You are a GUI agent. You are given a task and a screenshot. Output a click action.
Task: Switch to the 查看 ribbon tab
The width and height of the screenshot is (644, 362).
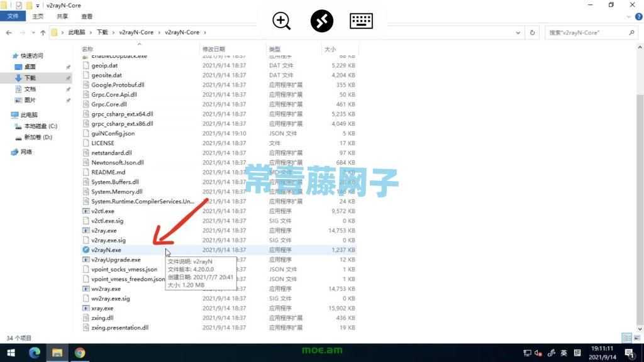coord(87,17)
